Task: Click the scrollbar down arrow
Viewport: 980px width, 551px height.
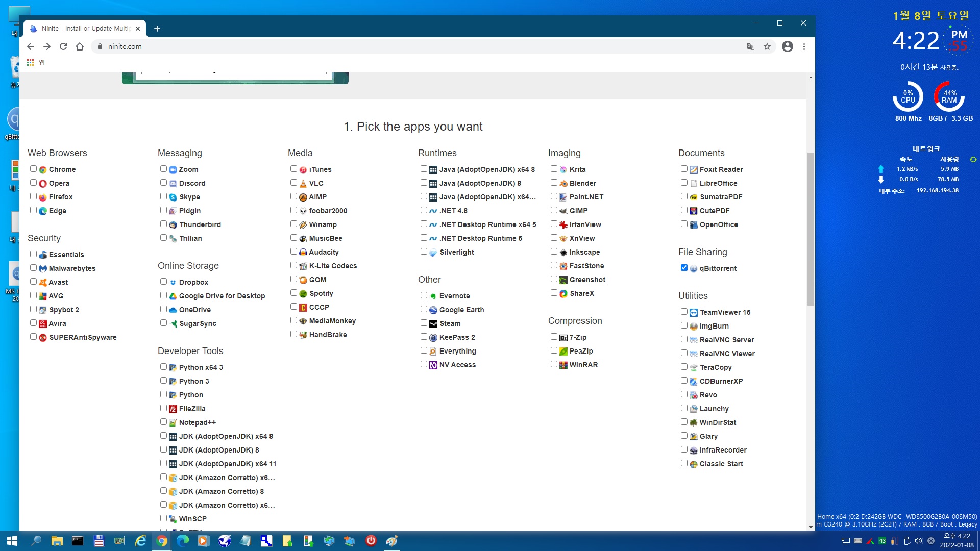Action: [811, 527]
